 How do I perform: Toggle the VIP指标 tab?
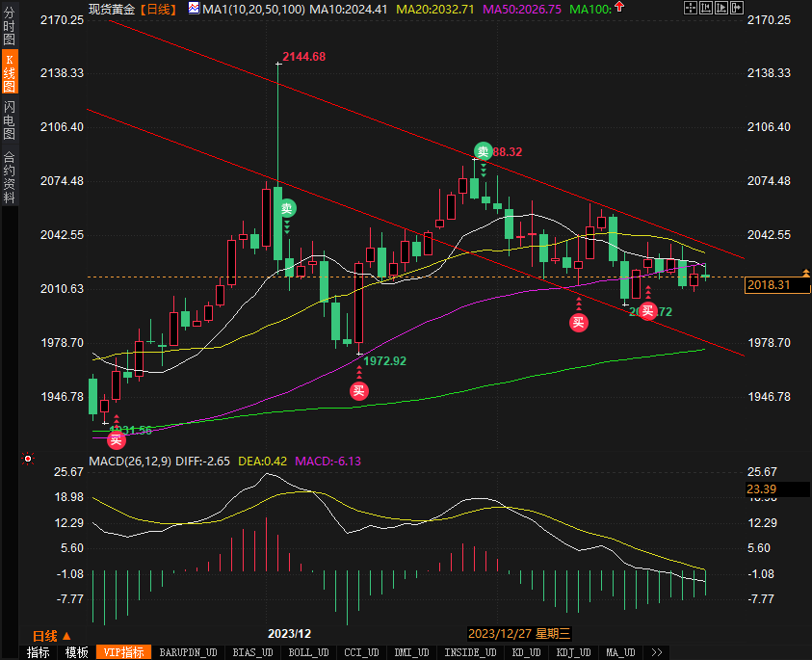tap(124, 652)
